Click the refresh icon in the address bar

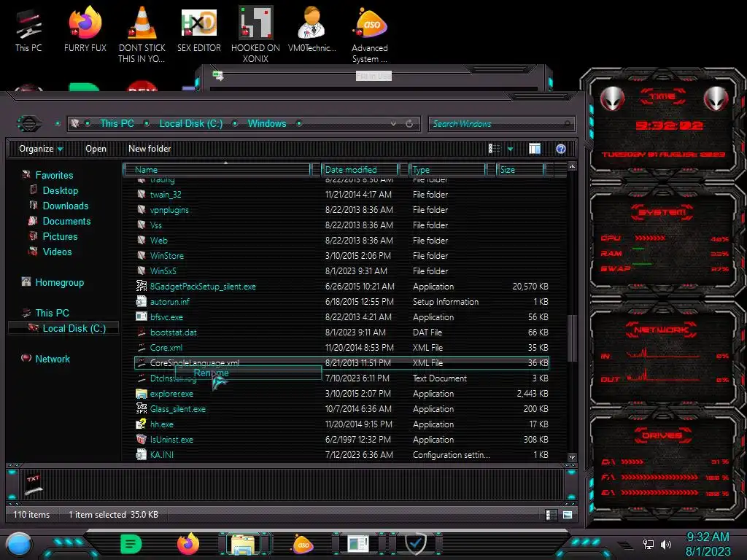pos(409,124)
